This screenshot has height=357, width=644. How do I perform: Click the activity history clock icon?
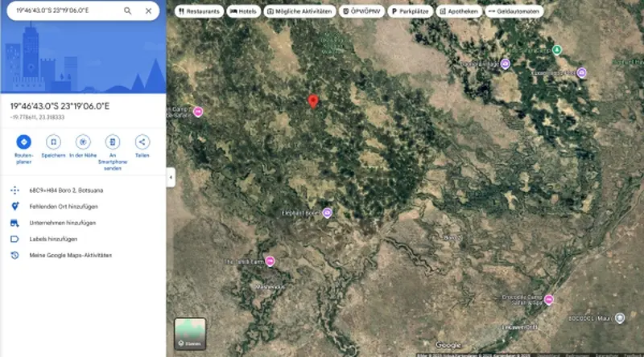pos(14,255)
